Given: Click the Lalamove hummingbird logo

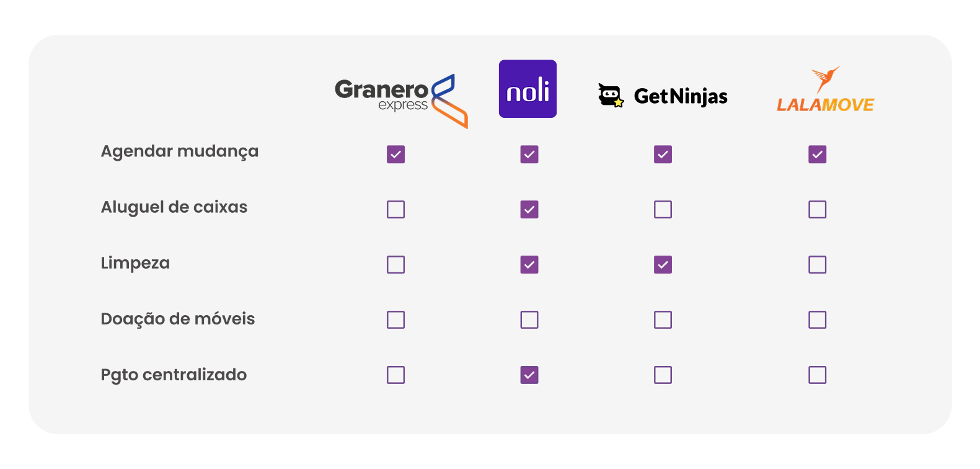Looking at the screenshot, I should pos(825,92).
